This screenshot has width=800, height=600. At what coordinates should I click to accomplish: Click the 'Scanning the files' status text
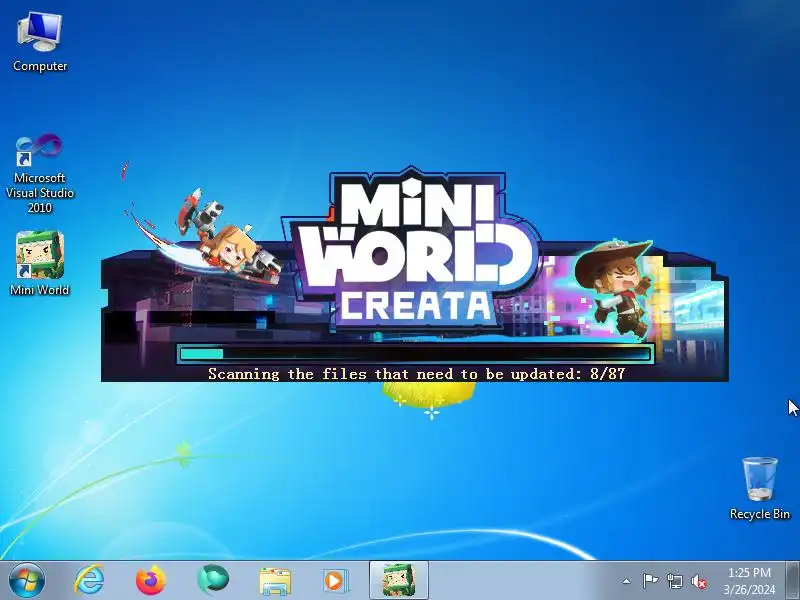[x=416, y=374]
